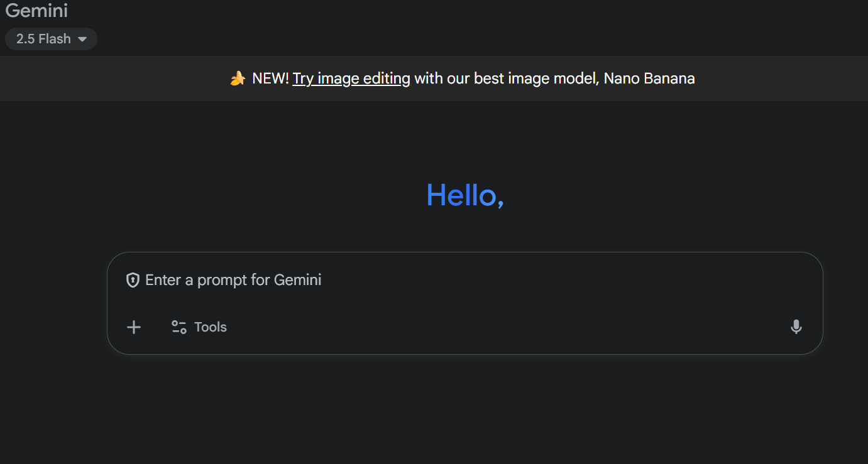Click the banana emoji in the banner
Viewport: 868px width, 464px height.
click(x=238, y=78)
